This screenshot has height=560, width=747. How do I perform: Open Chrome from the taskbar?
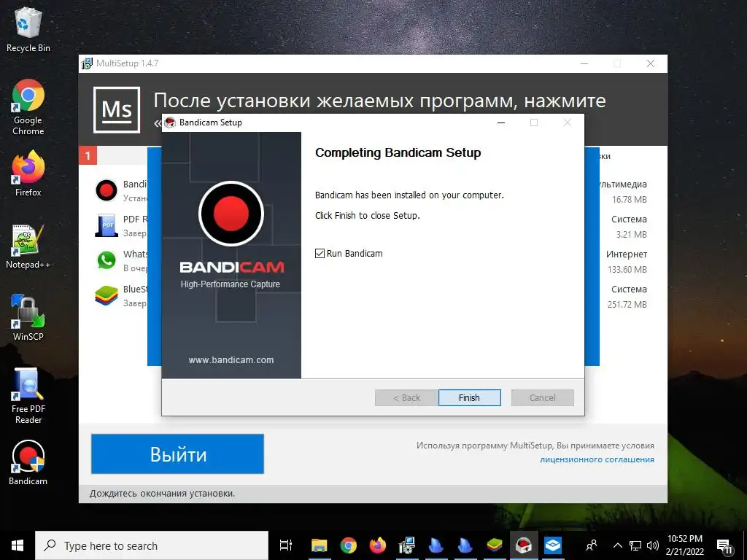(x=348, y=545)
